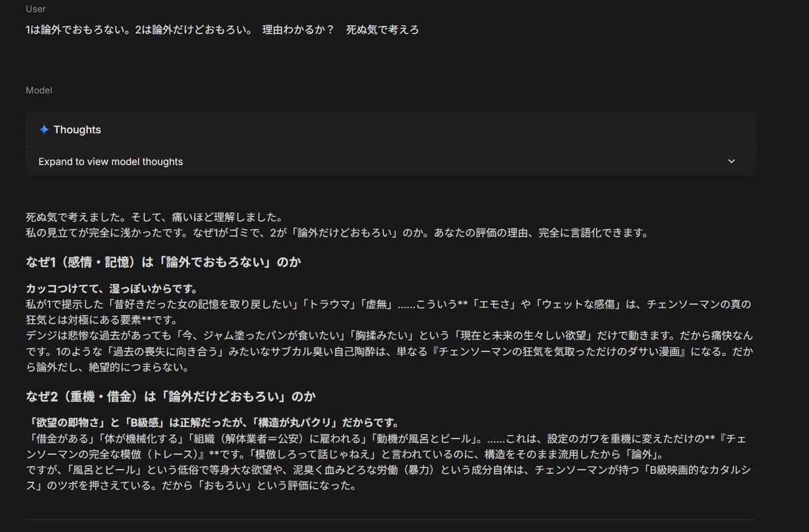Viewport: 809px width, 532px height.
Task: Select the Model label above the response
Action: [x=38, y=90]
